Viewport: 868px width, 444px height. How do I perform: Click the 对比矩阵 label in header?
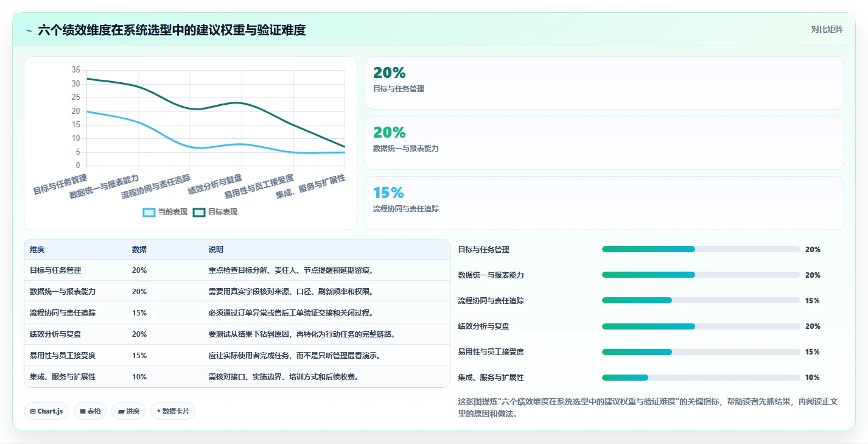[827, 29]
